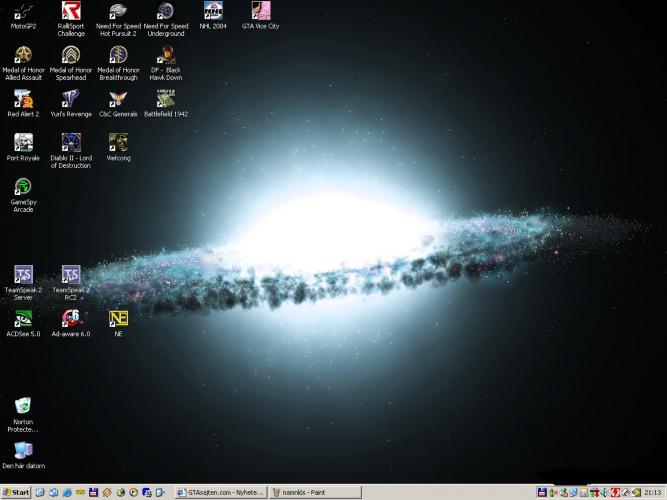Select Medal of Honor Breakthrough icon
667x500 pixels.
click(118, 55)
